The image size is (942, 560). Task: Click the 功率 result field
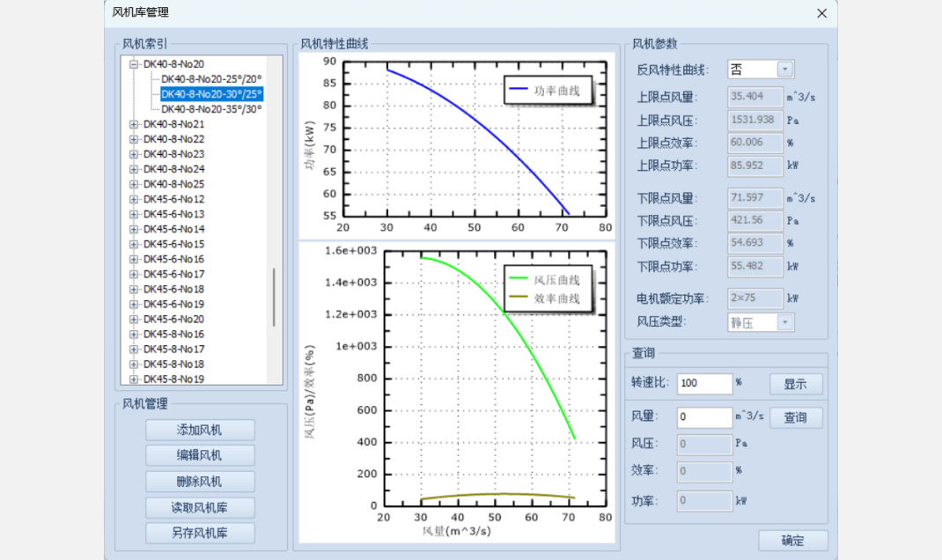(x=704, y=500)
